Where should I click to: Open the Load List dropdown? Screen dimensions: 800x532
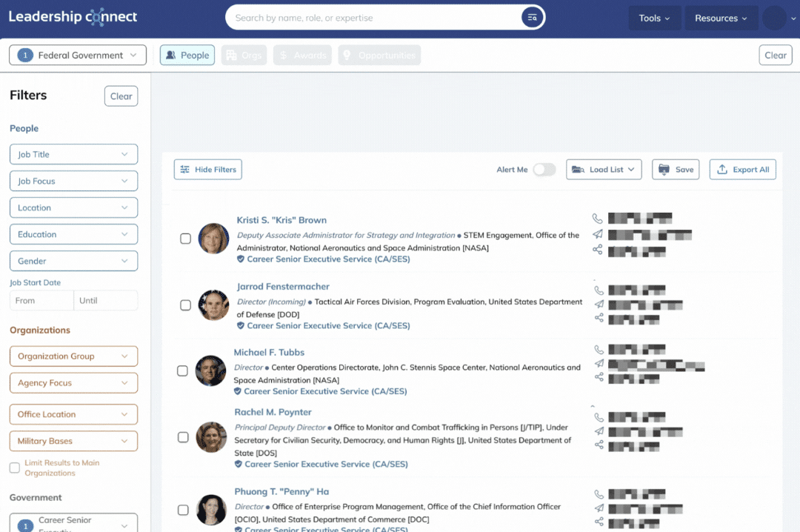[604, 170]
